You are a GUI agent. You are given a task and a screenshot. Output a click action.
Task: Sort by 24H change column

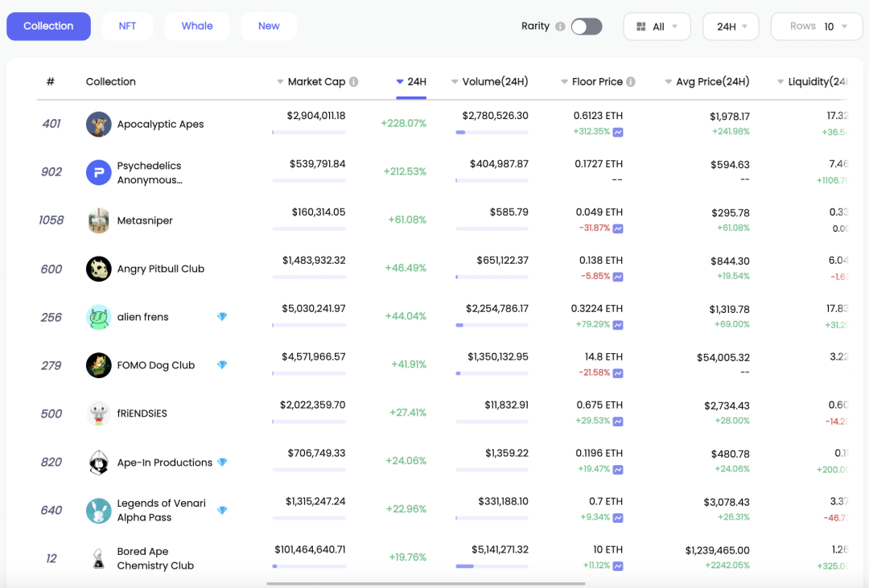411,82
